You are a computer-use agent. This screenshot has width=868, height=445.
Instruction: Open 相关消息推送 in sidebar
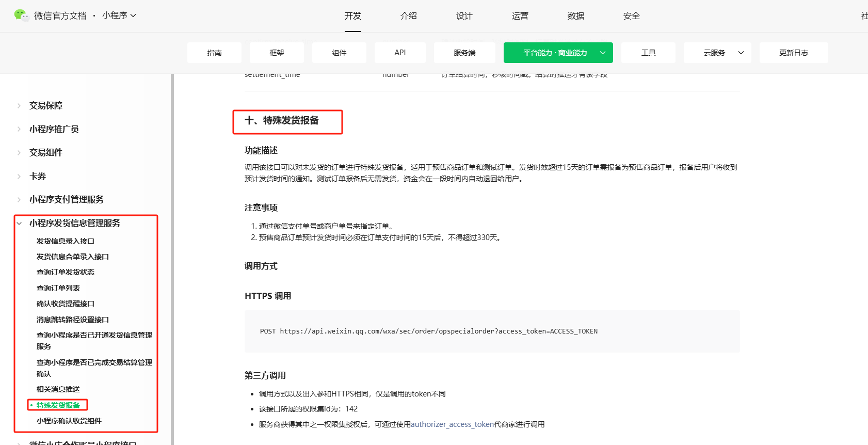point(58,389)
